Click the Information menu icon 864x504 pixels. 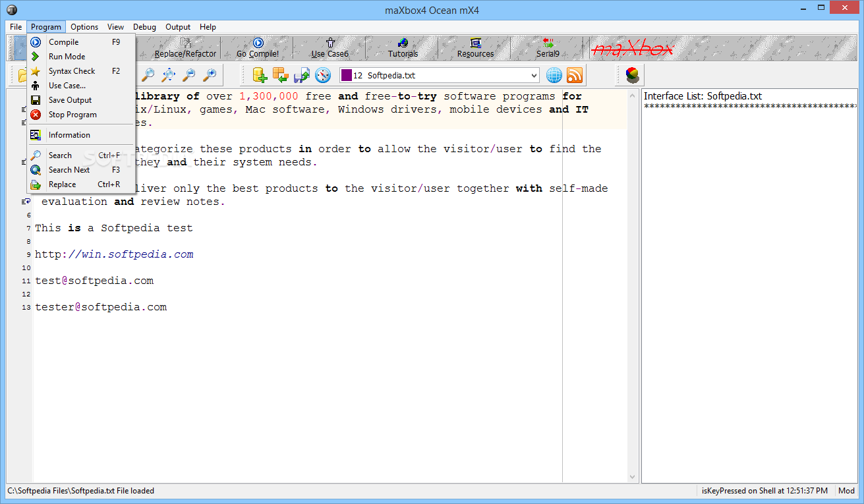coord(36,135)
